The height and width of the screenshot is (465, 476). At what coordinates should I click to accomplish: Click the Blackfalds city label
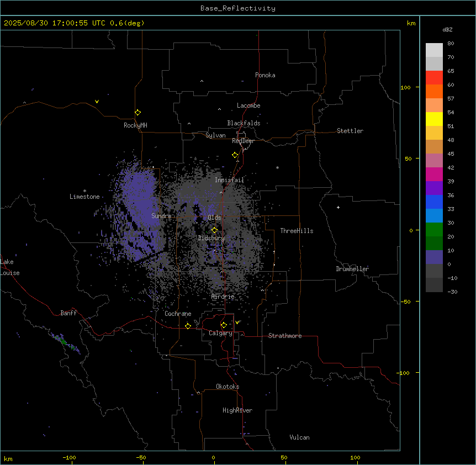click(244, 123)
